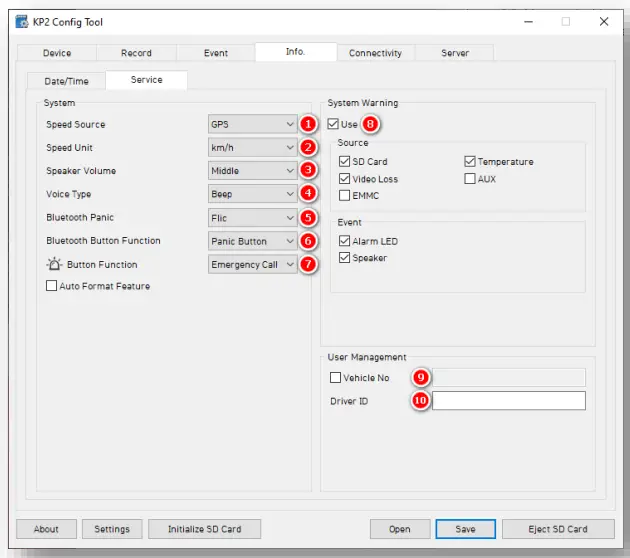Open the Event tab
This screenshot has width=630, height=558.
(x=216, y=53)
